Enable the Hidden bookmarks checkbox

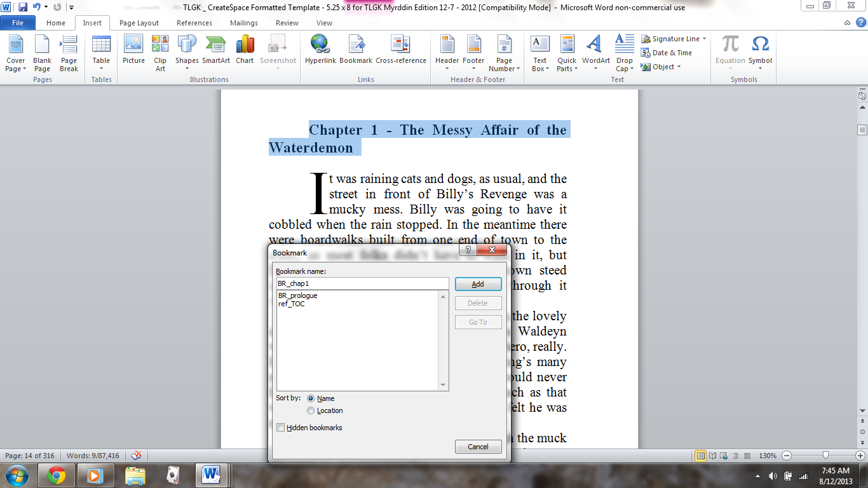281,428
